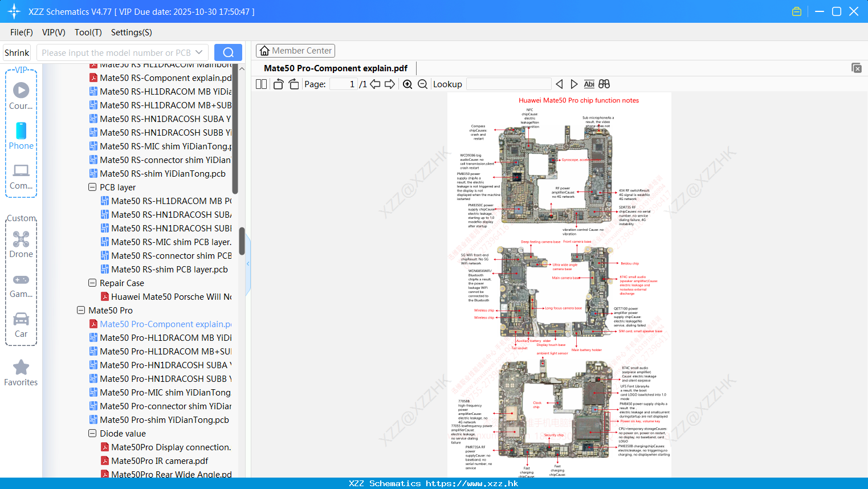The height and width of the screenshot is (489, 868).
Task: Select Mate50 Pro-Component explain.pdf in tree
Action: click(x=160, y=324)
